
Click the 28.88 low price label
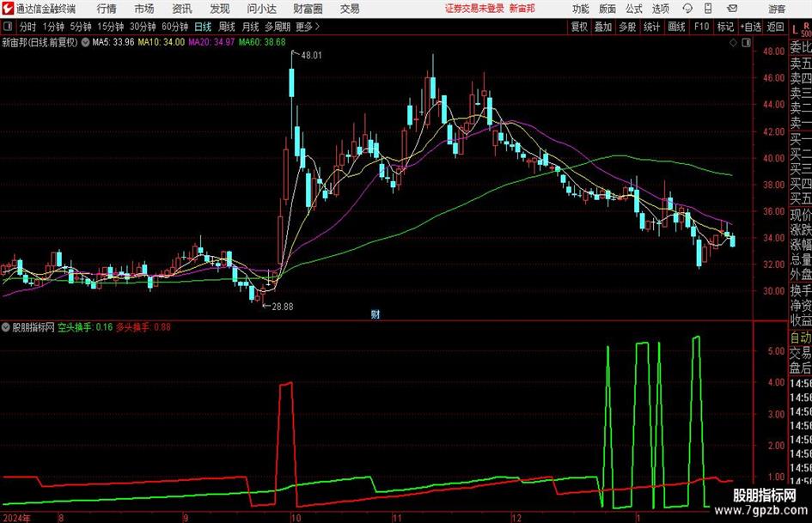tap(283, 307)
